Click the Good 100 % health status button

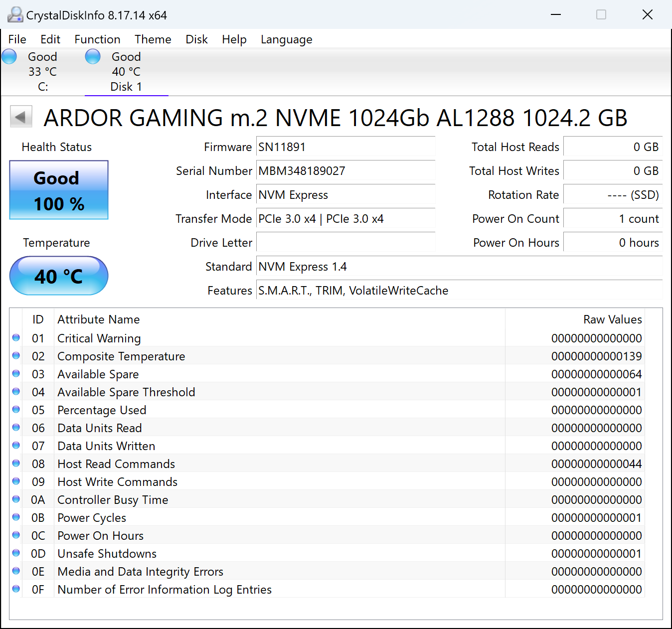(x=59, y=190)
